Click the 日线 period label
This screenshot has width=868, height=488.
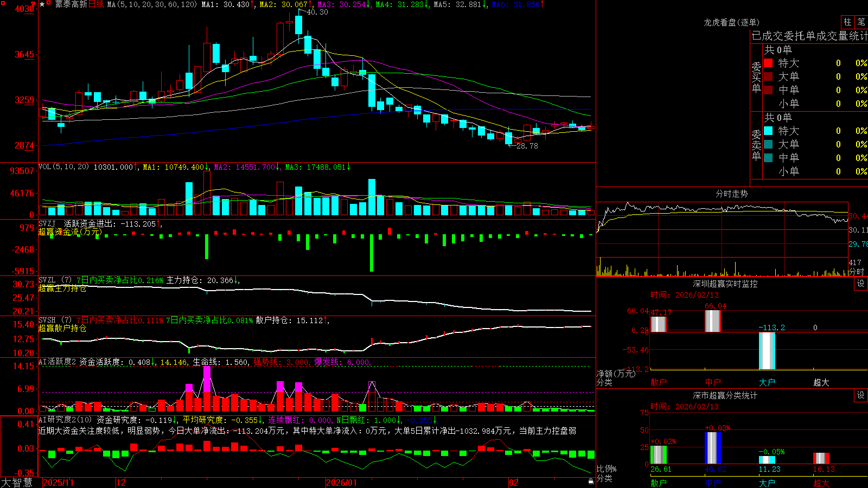96,4
